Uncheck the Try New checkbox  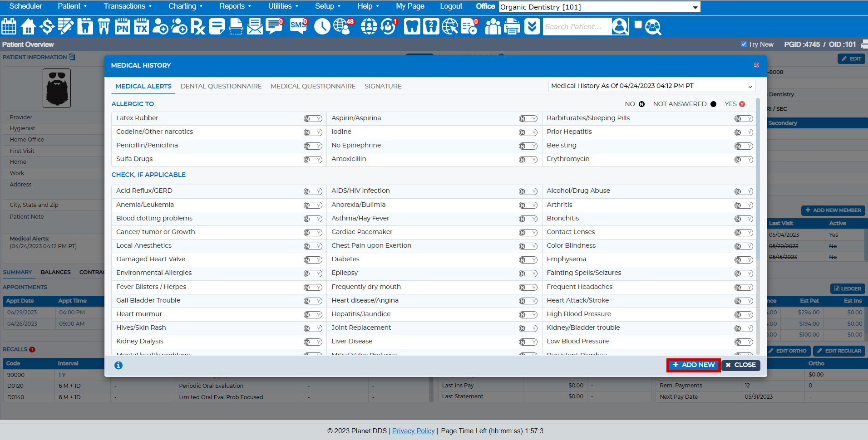744,44
